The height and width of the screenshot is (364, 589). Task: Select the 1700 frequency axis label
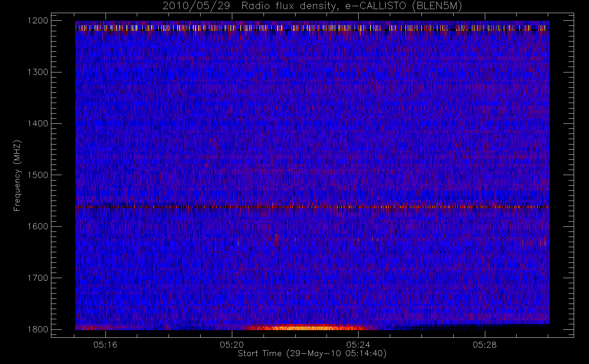[x=38, y=278]
